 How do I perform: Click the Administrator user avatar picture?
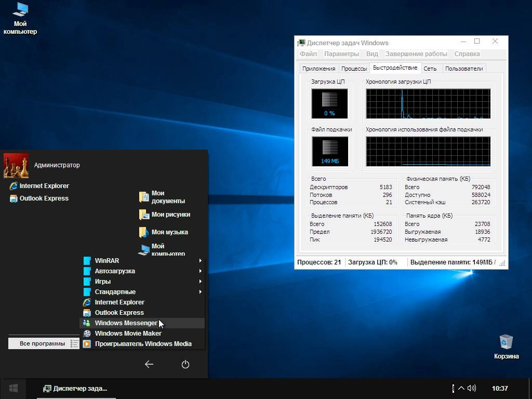(x=16, y=166)
